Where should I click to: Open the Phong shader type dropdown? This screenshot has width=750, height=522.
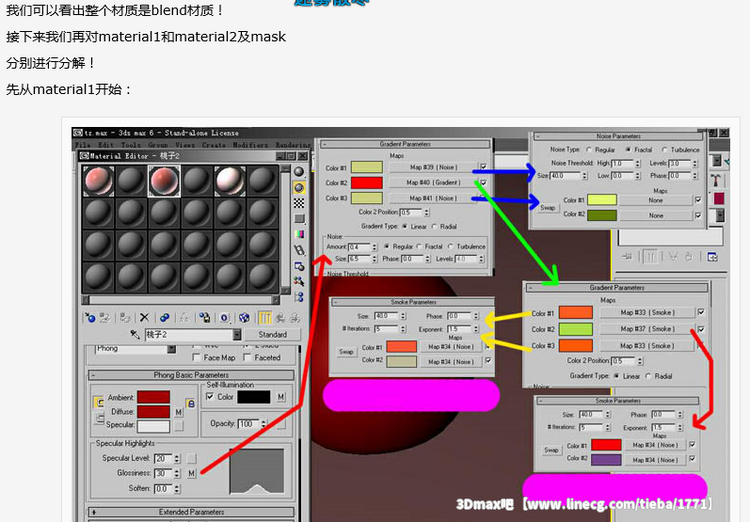172,348
